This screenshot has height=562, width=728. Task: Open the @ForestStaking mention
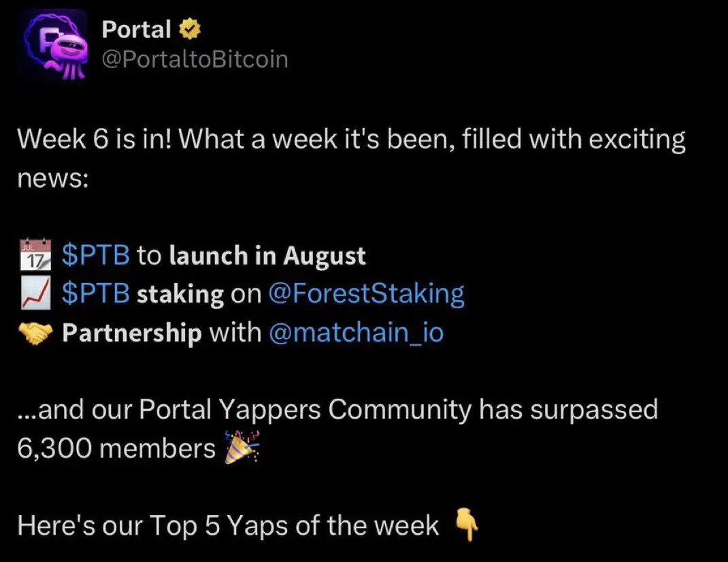coord(366,294)
